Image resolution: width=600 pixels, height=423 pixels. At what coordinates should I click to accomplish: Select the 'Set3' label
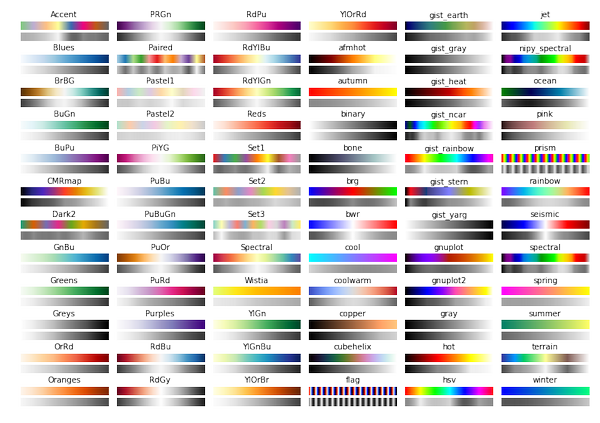[256, 214]
